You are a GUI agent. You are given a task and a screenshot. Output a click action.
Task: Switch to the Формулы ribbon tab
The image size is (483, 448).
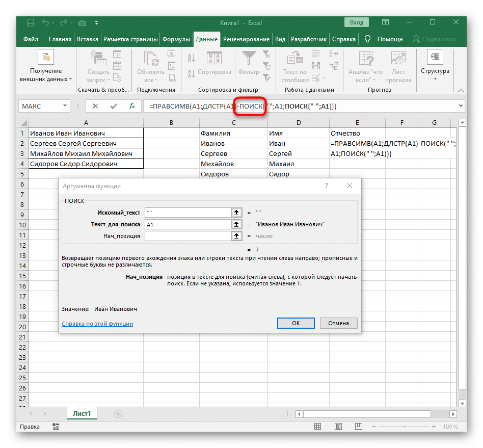point(177,38)
